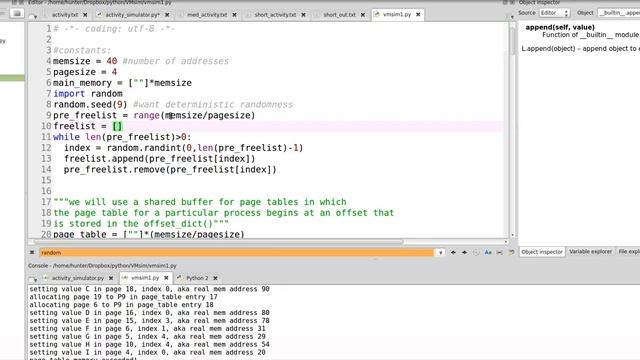
Task: Close the short_activity.txt tab
Action: (x=303, y=15)
